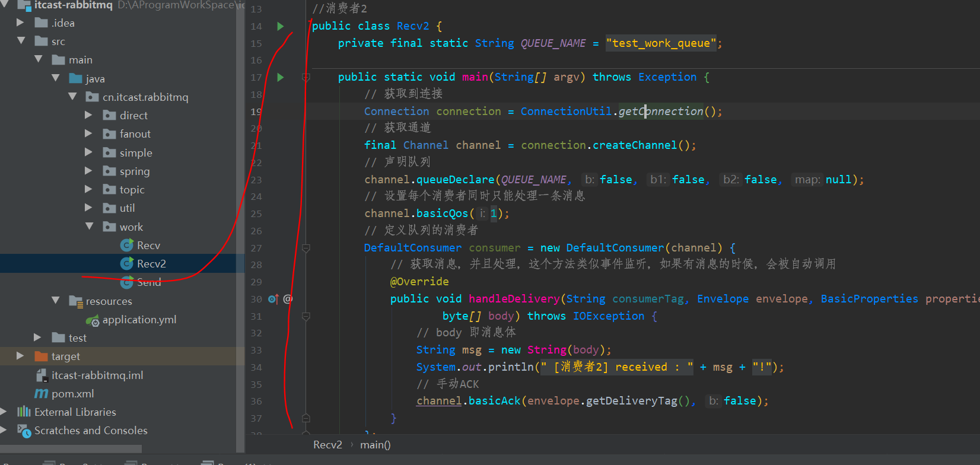
Task: Click the application.yml file icon
Action: click(93, 320)
